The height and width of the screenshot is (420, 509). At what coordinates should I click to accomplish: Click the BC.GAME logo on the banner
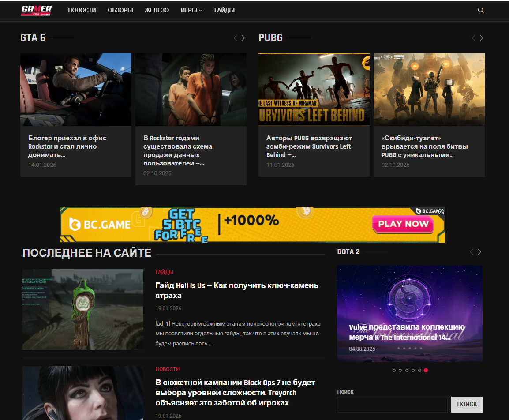coord(100,224)
